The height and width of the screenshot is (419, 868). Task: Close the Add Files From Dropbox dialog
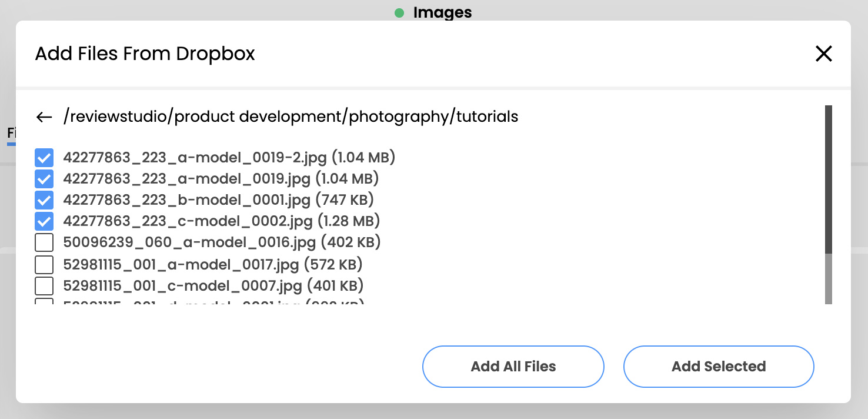(823, 54)
